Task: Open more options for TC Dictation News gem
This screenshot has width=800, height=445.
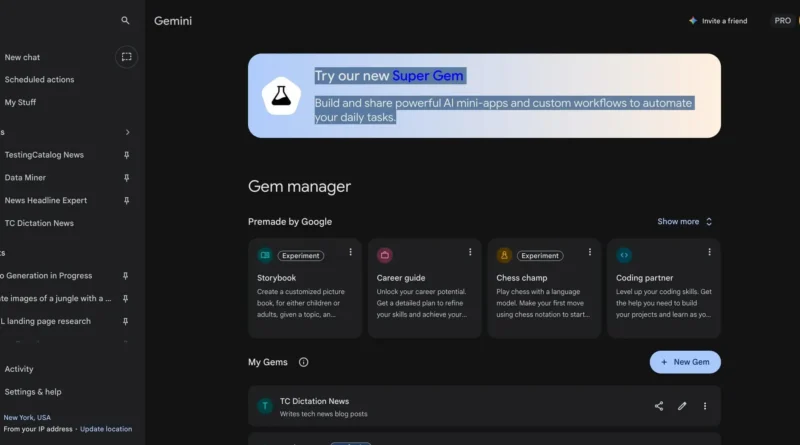Action: click(705, 406)
